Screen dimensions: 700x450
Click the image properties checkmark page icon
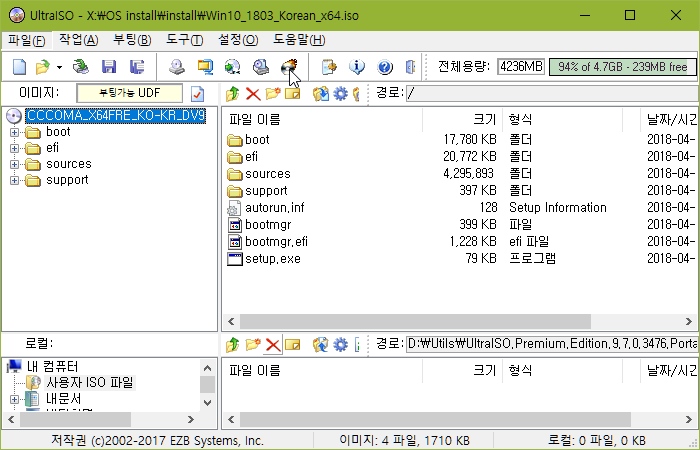pos(197,94)
